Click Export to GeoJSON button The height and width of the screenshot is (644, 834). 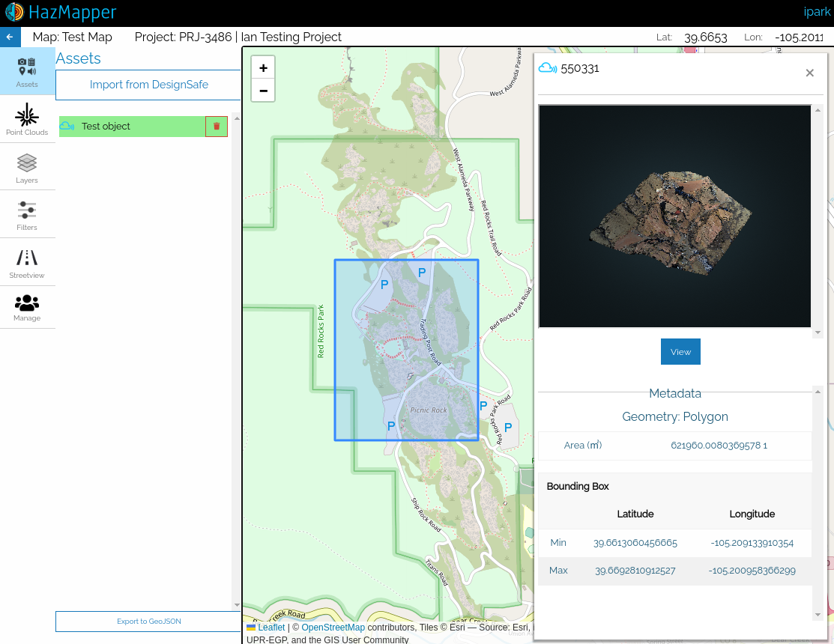click(148, 621)
